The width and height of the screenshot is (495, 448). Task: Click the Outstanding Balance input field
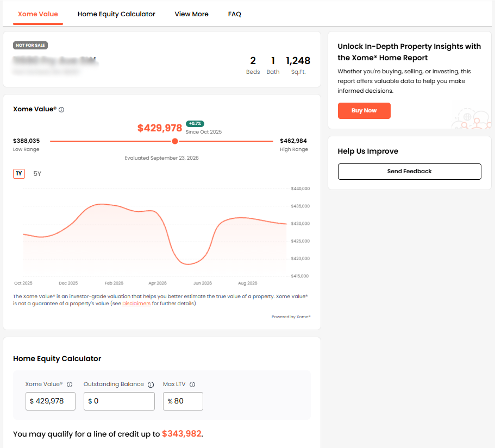point(120,401)
